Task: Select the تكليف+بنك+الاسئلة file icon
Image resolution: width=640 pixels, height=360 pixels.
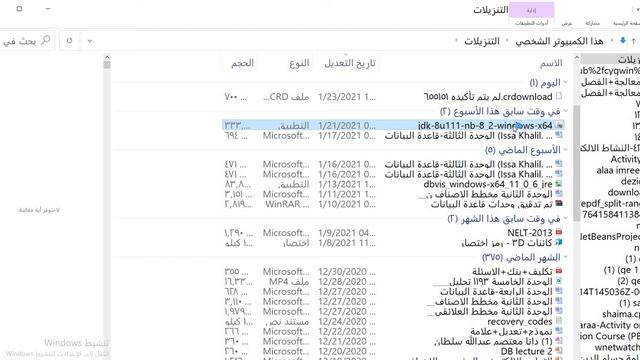Action: [x=559, y=271]
